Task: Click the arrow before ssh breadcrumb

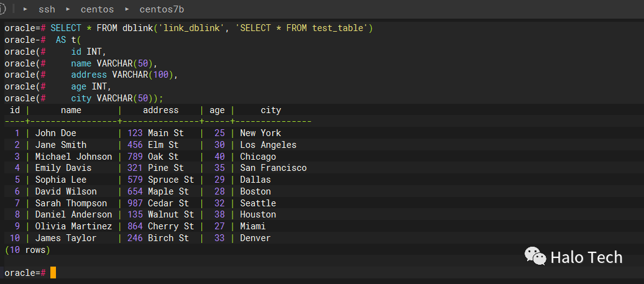Action: click(25, 9)
